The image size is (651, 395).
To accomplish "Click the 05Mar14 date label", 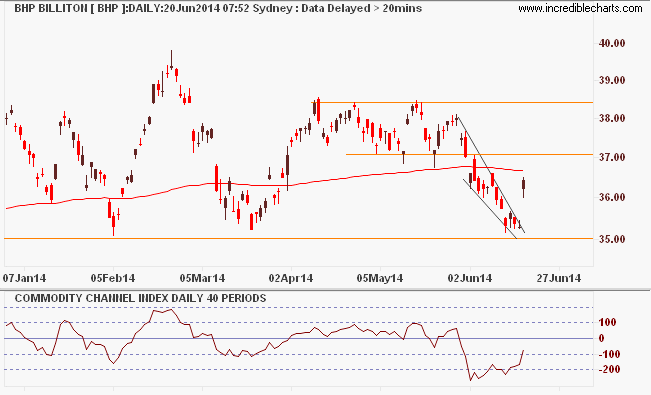I will click(x=202, y=278).
